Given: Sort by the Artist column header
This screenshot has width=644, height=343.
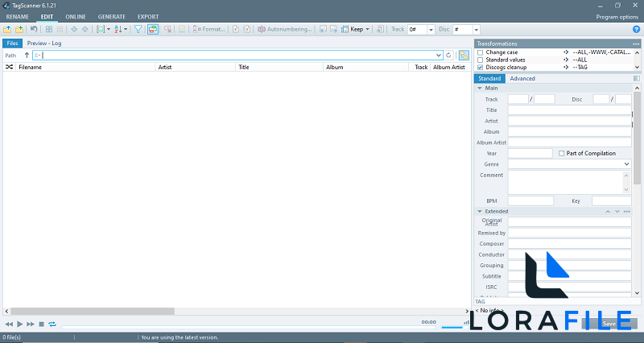Looking at the screenshot, I should [195, 67].
